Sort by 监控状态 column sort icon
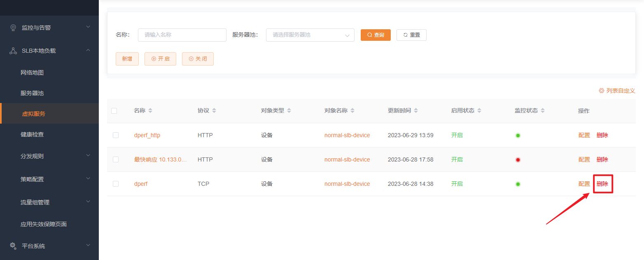Image resolution: width=644 pixels, height=260 pixels. [x=543, y=111]
